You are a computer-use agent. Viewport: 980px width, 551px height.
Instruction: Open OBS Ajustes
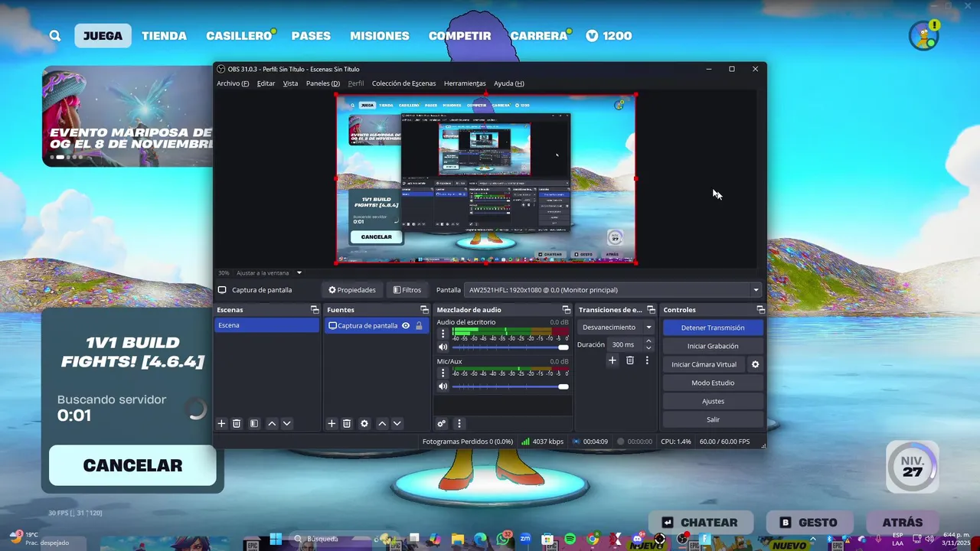tap(713, 401)
